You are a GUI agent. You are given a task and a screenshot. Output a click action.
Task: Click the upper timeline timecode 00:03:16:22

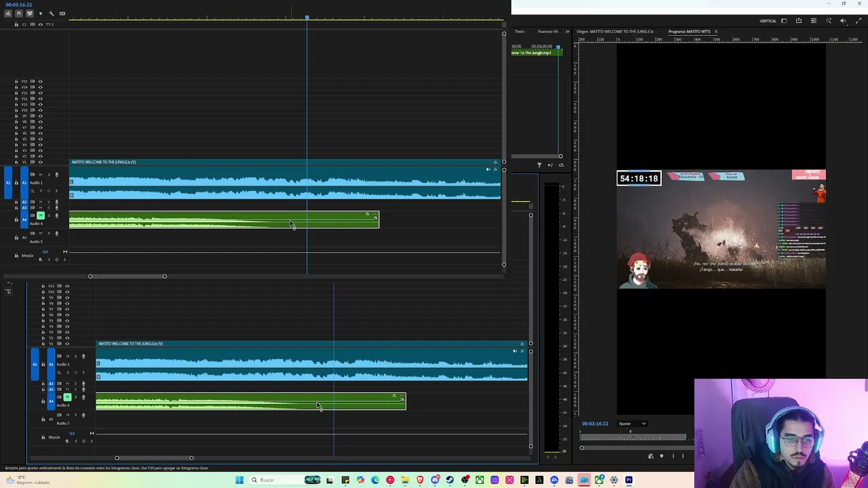[19, 5]
